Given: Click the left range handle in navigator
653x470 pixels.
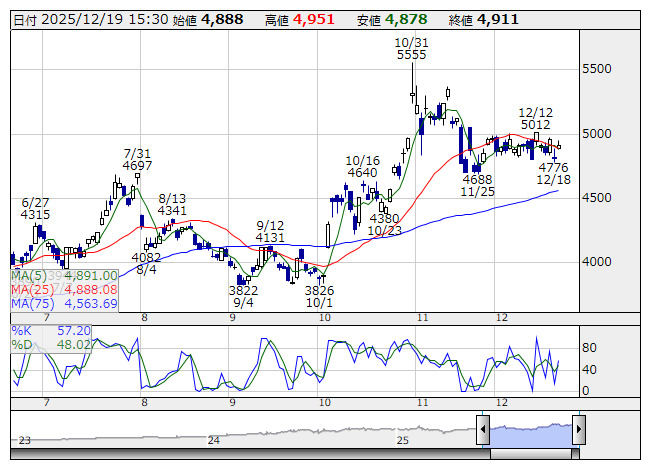Looking at the screenshot, I should (483, 430).
